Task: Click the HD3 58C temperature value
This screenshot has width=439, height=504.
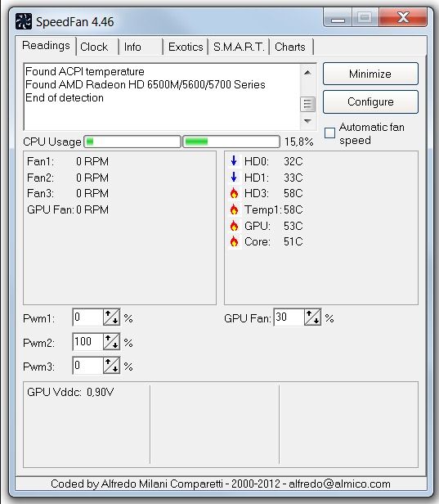Action: (293, 193)
